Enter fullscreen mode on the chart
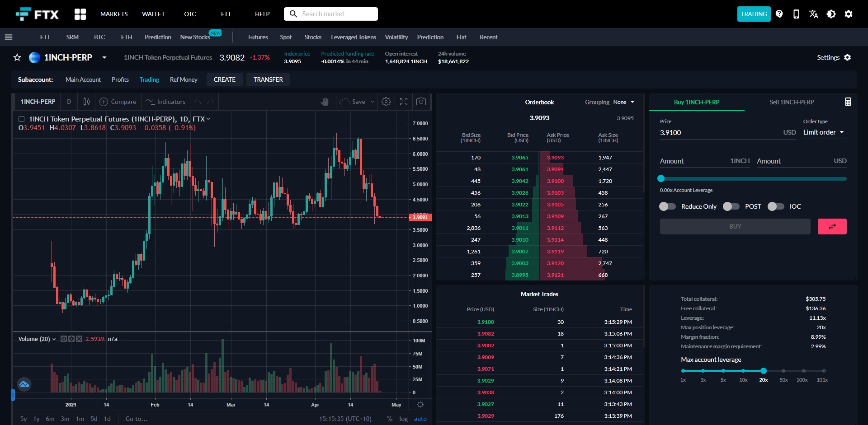This screenshot has height=425, width=868. pos(403,102)
